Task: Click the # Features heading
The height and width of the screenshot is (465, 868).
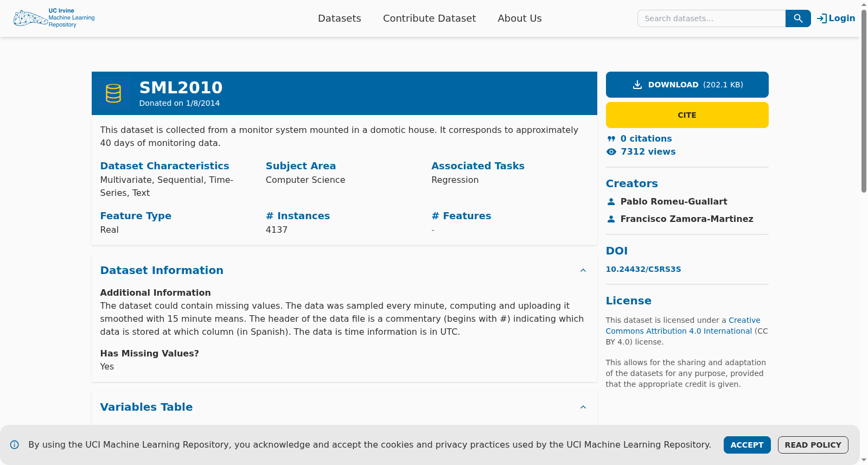Action: (x=461, y=216)
